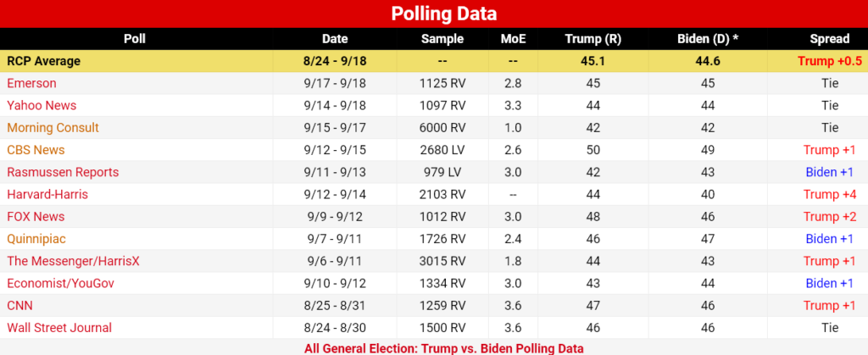
Task: Open the Morning Consult poll link
Action: point(53,128)
